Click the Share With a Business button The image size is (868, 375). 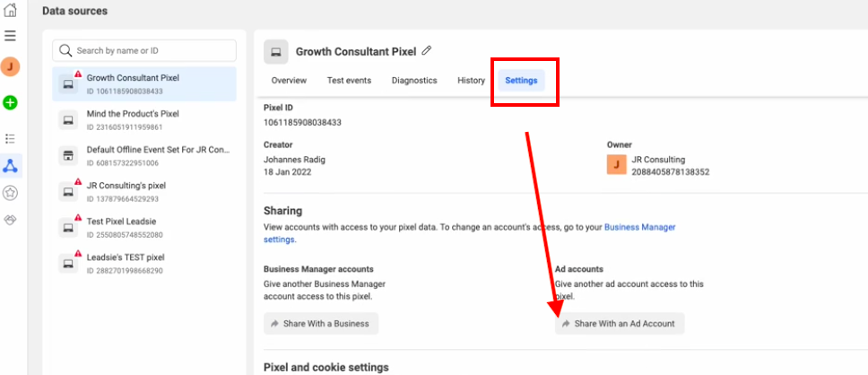coord(320,324)
